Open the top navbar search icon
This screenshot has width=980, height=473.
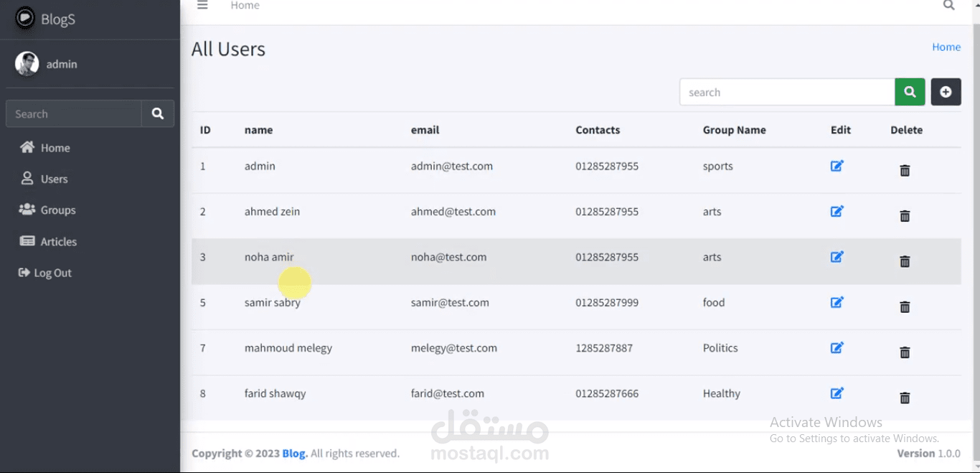(x=948, y=6)
